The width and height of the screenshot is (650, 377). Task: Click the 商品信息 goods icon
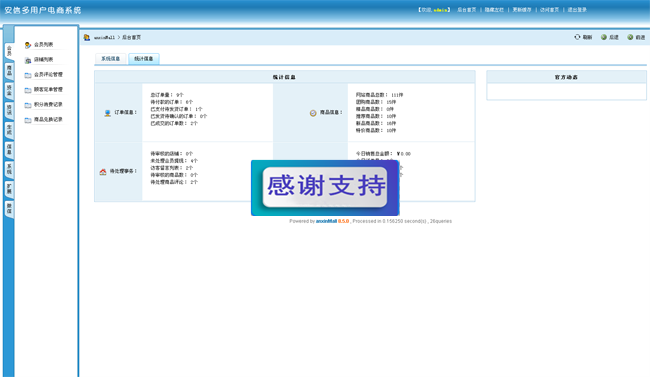[313, 113]
